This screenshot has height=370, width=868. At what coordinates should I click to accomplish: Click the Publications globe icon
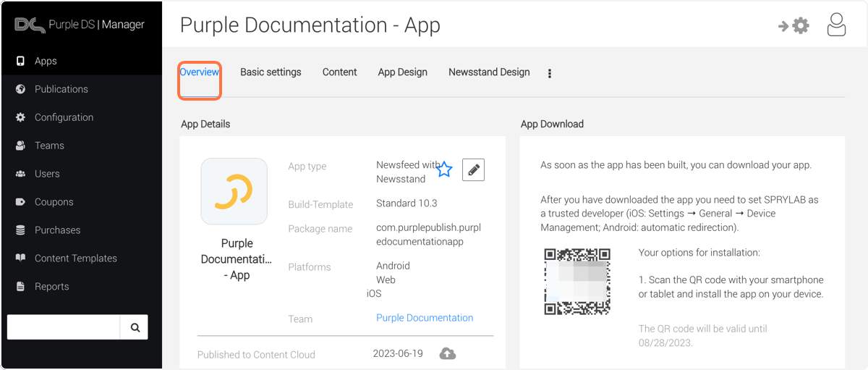[x=20, y=89]
